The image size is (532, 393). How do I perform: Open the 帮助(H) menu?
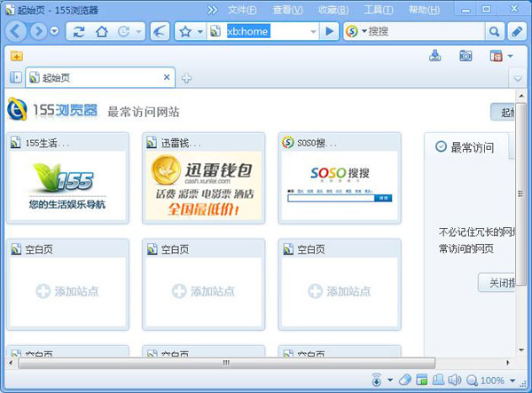click(424, 10)
